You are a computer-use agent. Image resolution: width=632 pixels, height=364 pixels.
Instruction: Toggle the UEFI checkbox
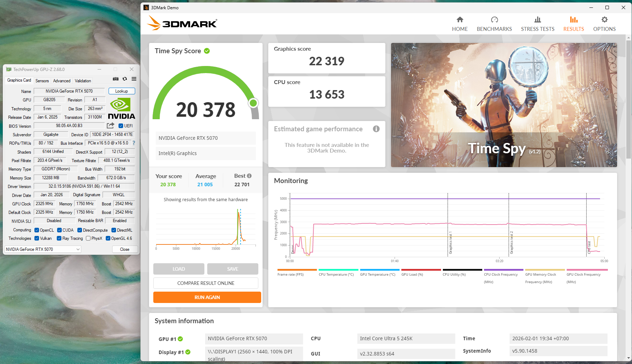click(121, 126)
